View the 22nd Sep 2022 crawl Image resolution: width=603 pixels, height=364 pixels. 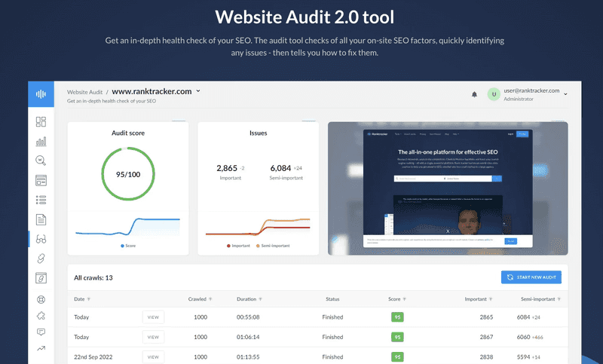[153, 357]
